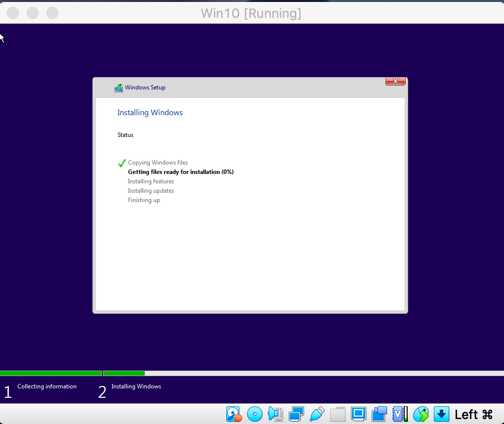Click the Windows Setup title text
Screen dimensions: 504x424
click(x=145, y=87)
